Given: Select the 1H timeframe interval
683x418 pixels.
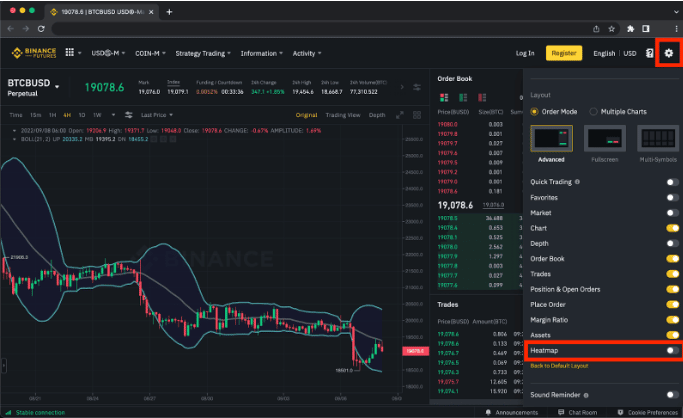Looking at the screenshot, I should click(x=53, y=115).
